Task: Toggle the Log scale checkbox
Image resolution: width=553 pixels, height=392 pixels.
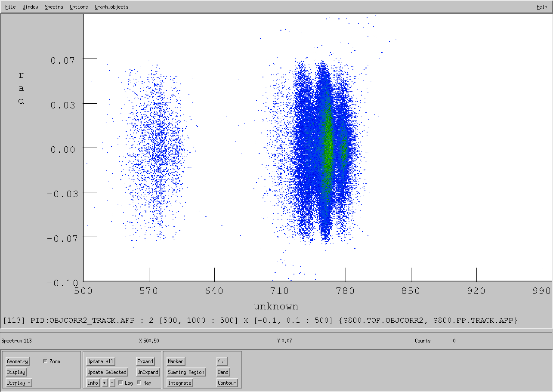Action: click(x=120, y=383)
